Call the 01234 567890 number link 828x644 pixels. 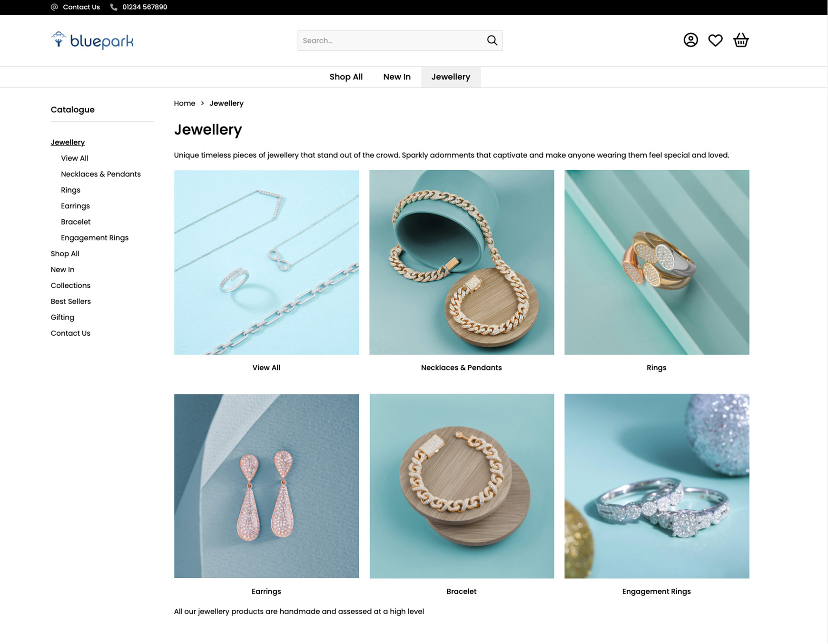point(145,7)
